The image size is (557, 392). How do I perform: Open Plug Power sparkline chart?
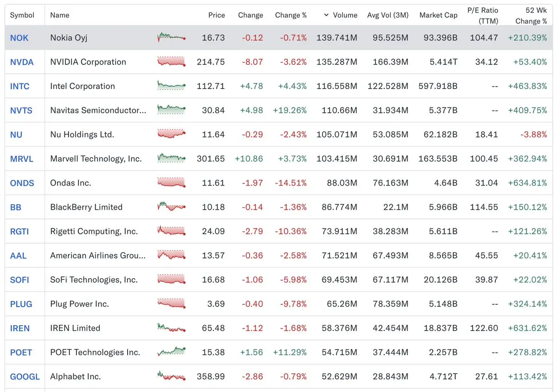(x=172, y=303)
